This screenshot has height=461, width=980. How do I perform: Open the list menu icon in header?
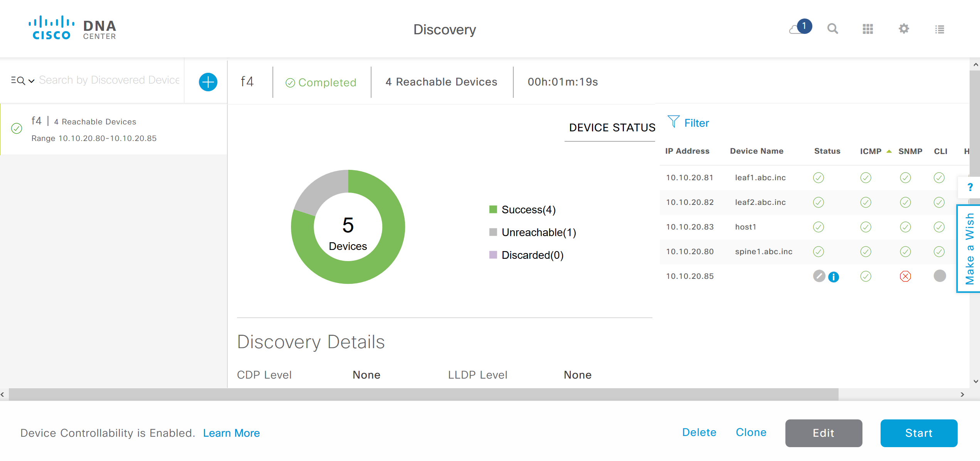point(939,29)
